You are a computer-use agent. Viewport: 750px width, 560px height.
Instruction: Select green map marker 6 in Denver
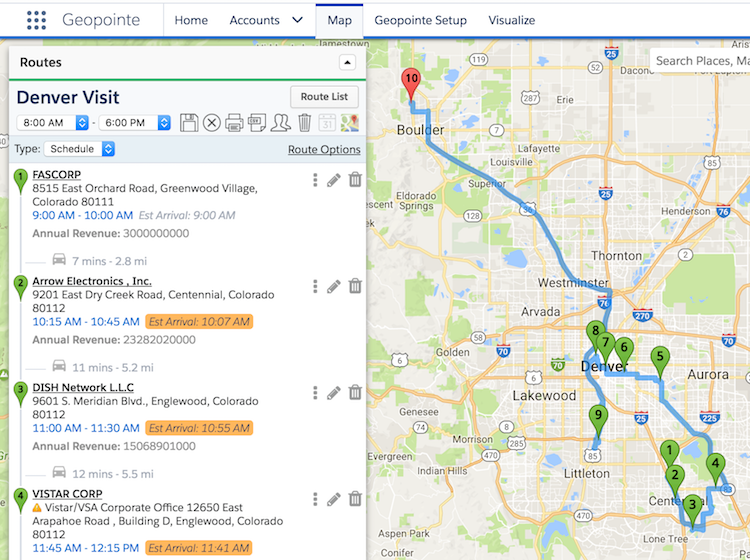624,351
